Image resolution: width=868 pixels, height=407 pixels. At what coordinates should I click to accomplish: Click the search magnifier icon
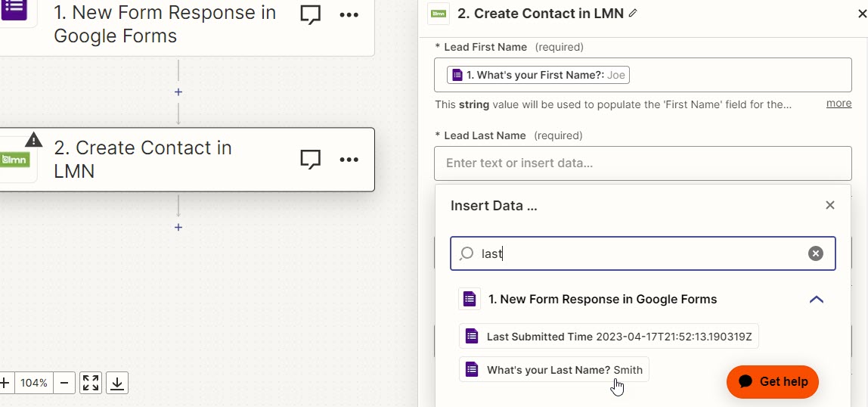466,253
